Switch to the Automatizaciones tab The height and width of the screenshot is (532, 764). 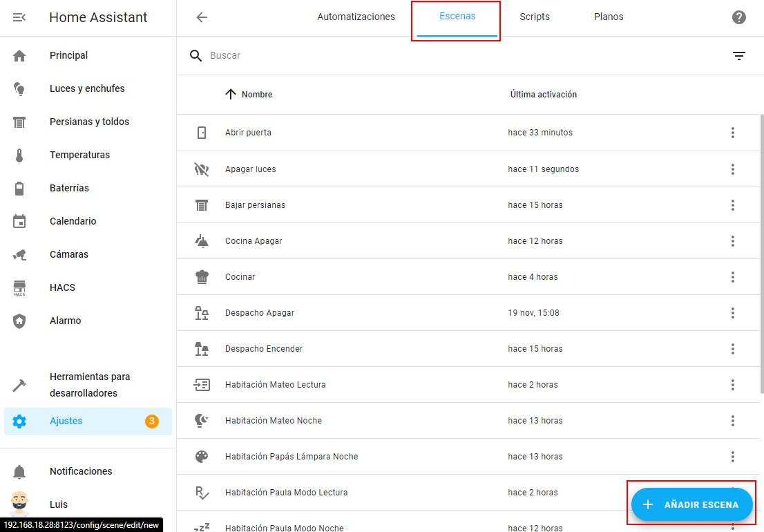click(x=356, y=17)
